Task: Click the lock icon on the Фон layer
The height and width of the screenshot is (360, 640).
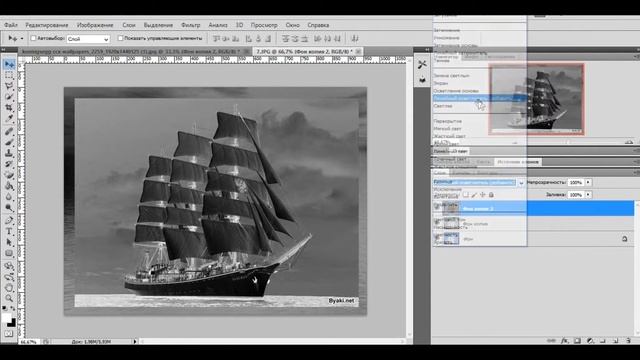Action: (624, 239)
